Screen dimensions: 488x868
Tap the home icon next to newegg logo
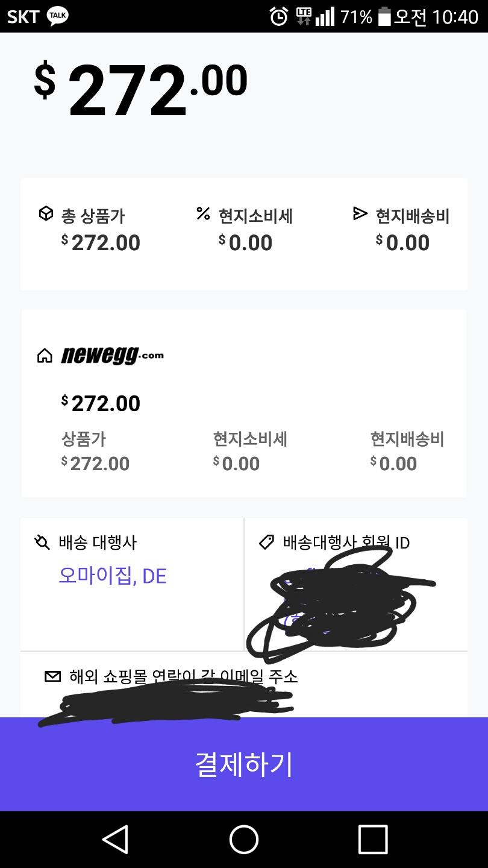pos(45,356)
